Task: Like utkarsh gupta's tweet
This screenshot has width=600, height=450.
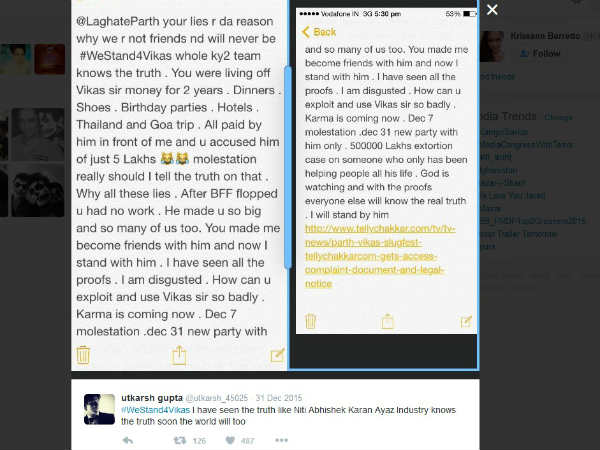Action: pyautogui.click(x=230, y=440)
